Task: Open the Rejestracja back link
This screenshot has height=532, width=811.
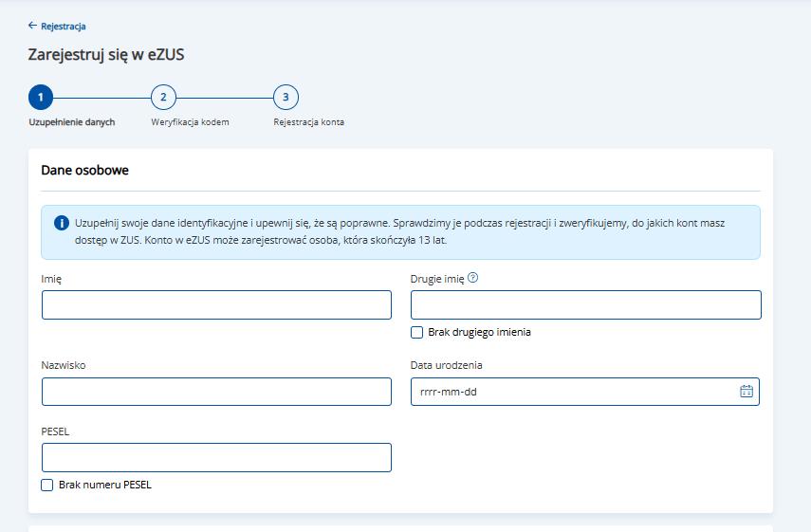Action: 63,27
